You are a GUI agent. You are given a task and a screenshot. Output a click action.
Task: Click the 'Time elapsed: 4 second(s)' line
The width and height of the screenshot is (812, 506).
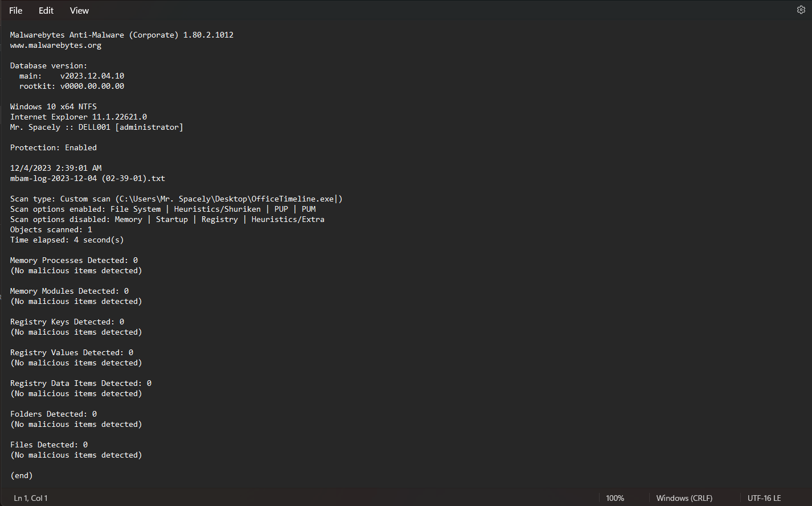[67, 240]
